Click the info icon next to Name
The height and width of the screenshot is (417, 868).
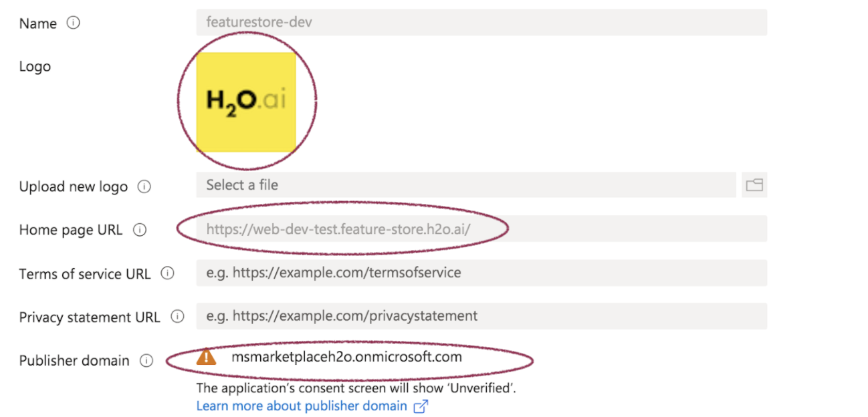[74, 23]
